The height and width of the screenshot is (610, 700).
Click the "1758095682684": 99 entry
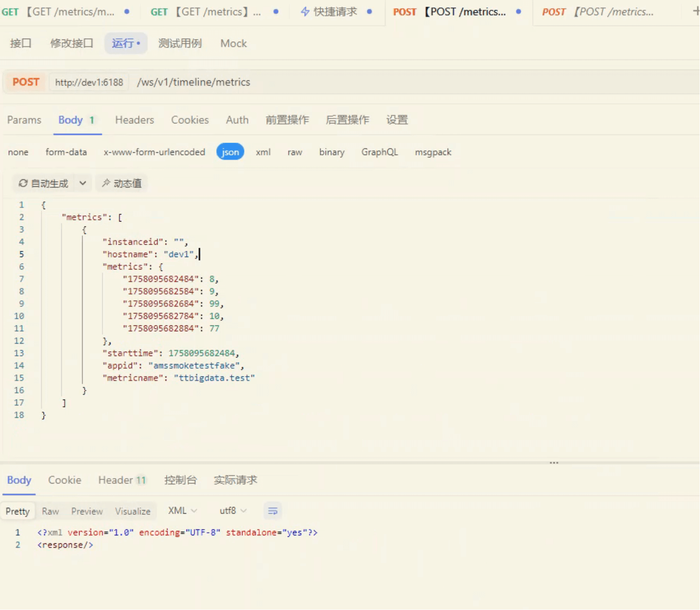(x=173, y=304)
